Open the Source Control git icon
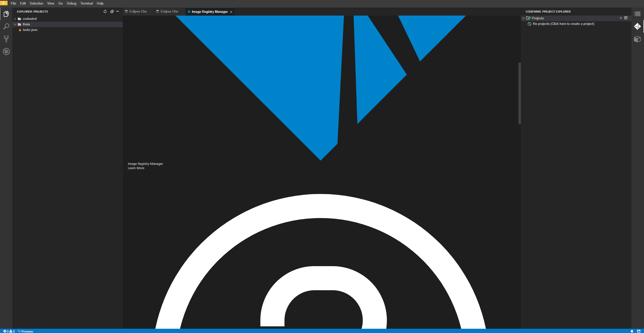Screen dimensions: 644x333 click(6, 39)
